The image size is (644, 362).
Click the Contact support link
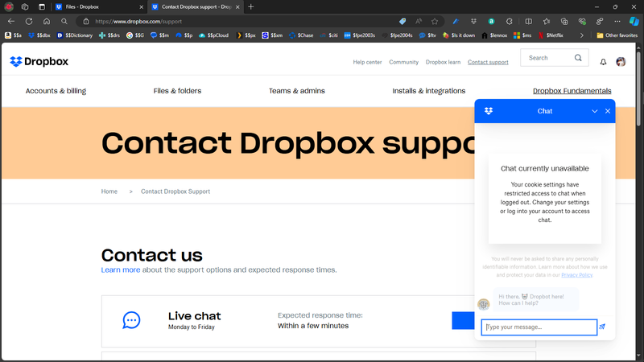[x=488, y=63]
